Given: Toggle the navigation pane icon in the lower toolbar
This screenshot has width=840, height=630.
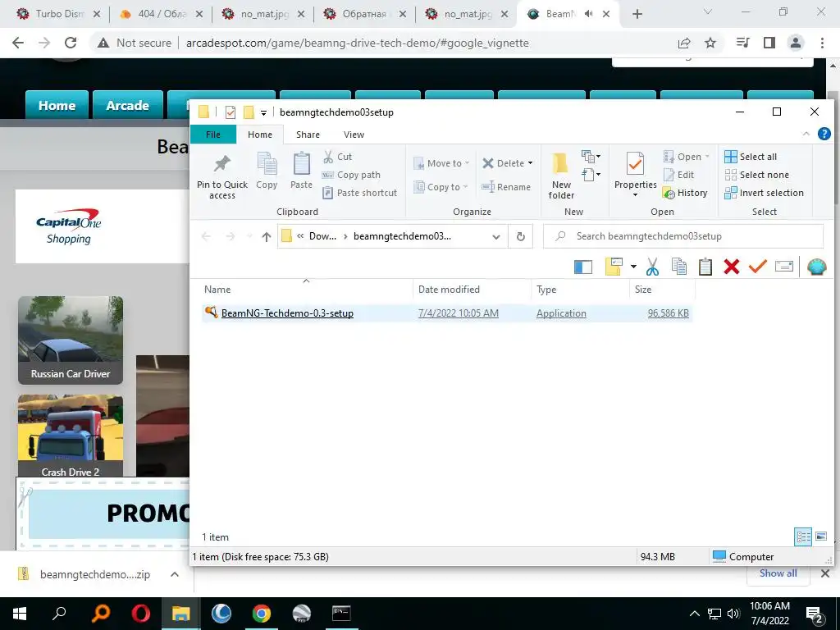Looking at the screenshot, I should [x=583, y=267].
